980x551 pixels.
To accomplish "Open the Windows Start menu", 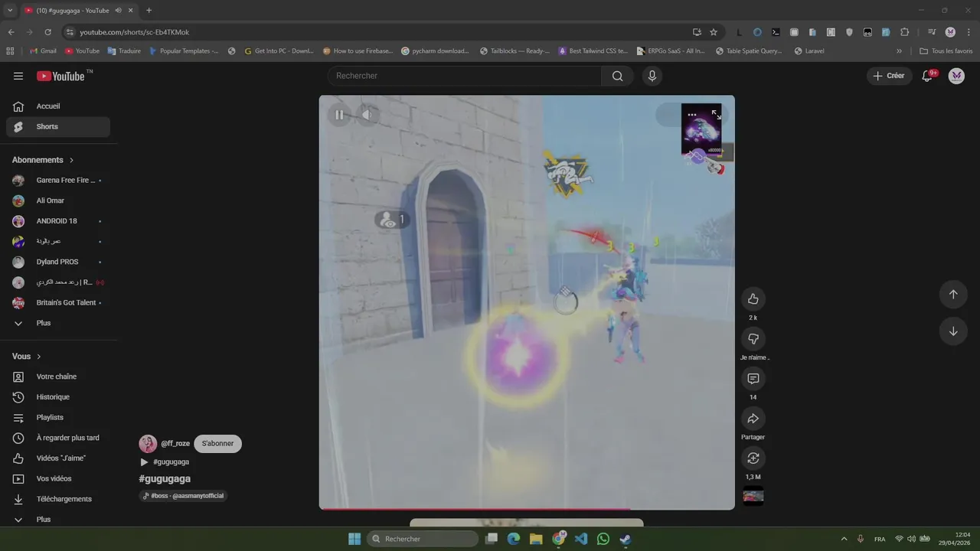I will (x=354, y=539).
